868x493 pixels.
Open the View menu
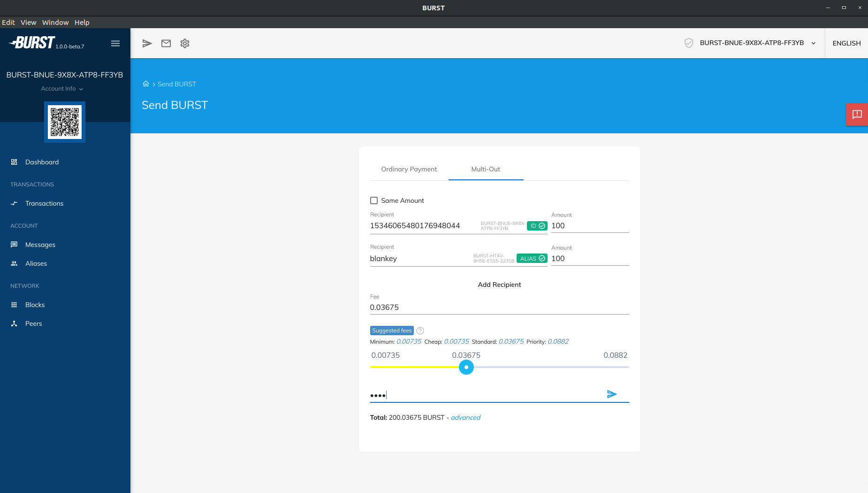[29, 23]
